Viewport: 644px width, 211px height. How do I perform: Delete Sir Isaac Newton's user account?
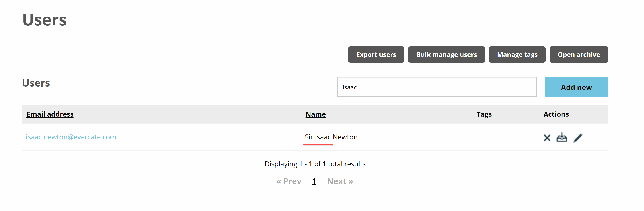(x=547, y=138)
